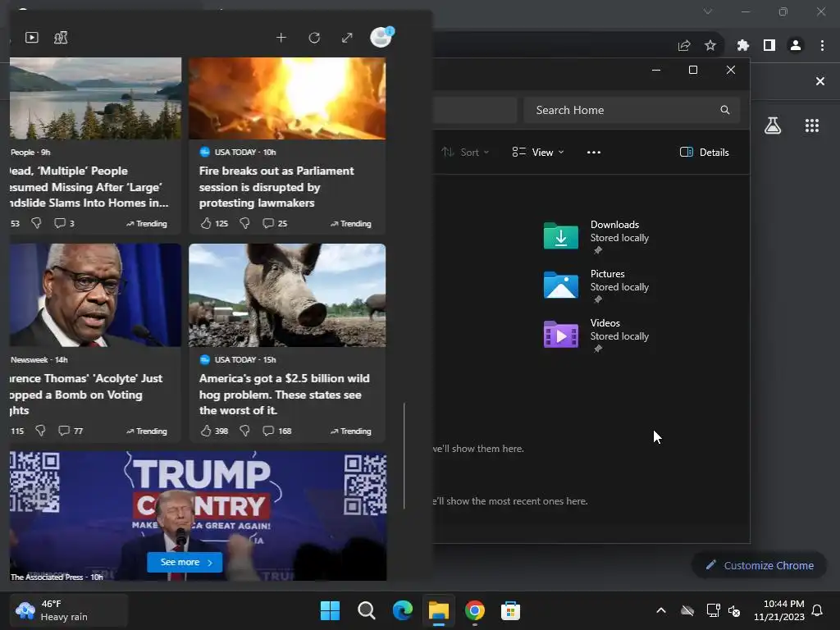Open Chrome extensions puzzle icon
This screenshot has height=630, width=840.
(743, 46)
